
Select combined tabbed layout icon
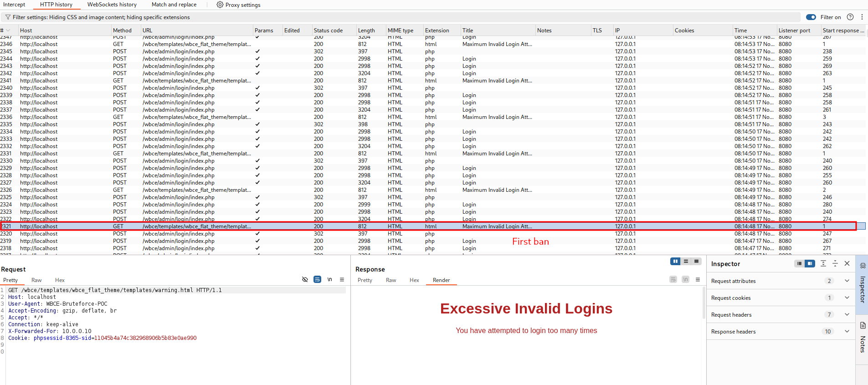pos(696,261)
